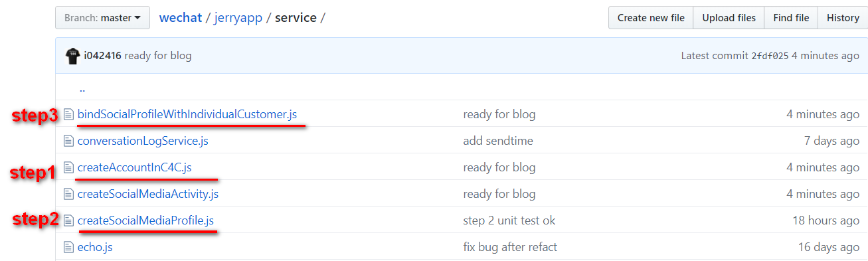Click the file icon beside createSocialMediaActivity.js
This screenshot has height=261, width=868.
(x=68, y=194)
